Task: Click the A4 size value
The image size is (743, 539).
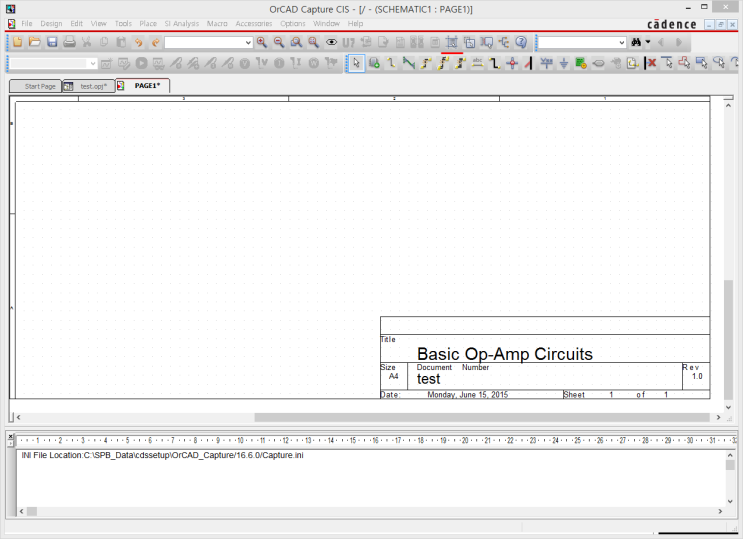Action: tap(393, 376)
